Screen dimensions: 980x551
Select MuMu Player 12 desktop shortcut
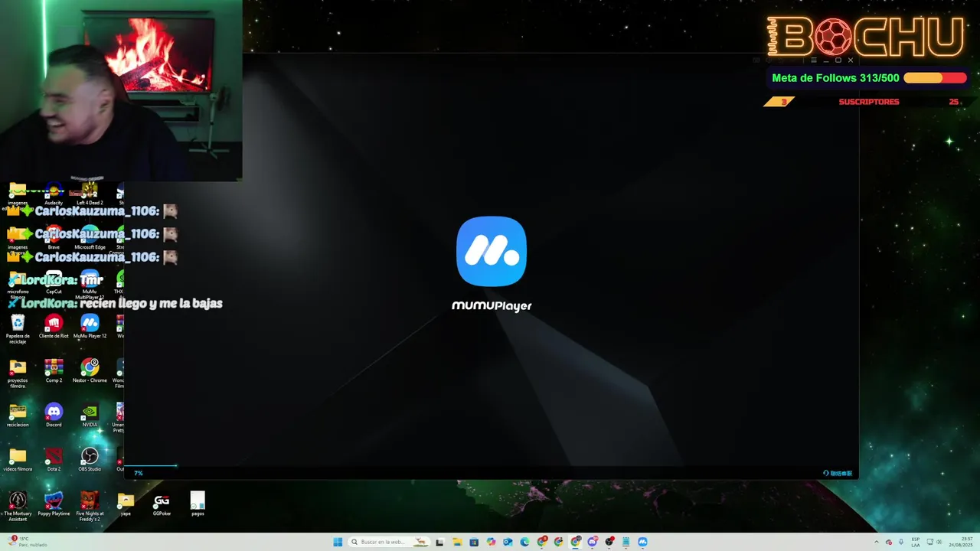(x=90, y=327)
